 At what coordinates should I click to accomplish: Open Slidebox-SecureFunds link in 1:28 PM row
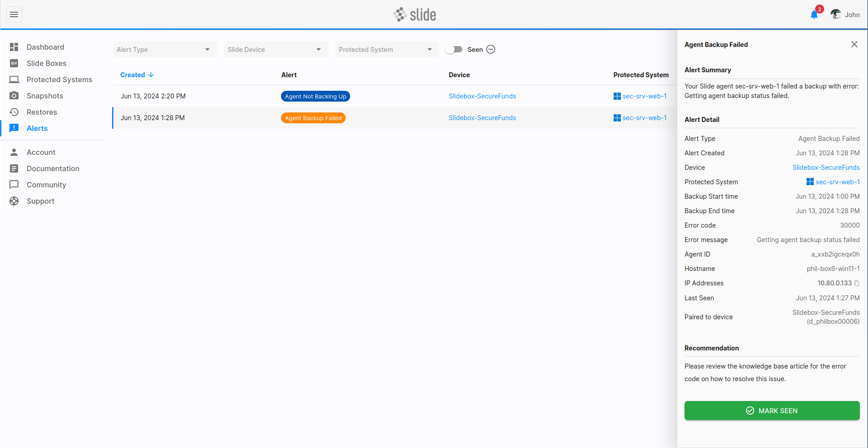point(482,118)
